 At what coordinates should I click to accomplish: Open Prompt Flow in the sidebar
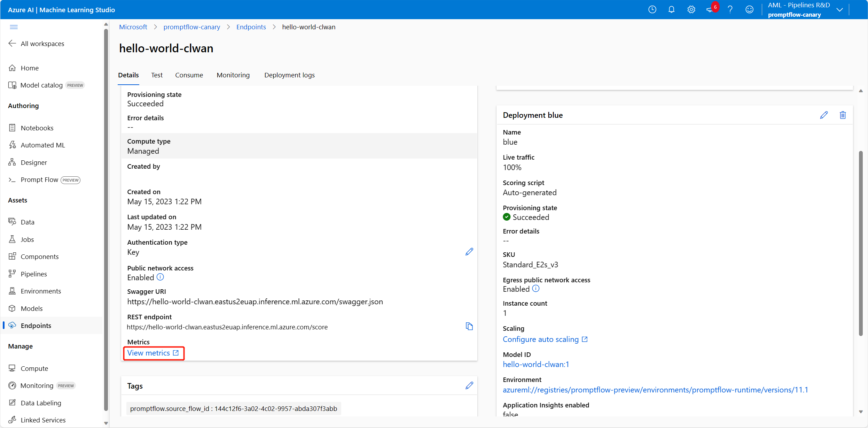click(39, 180)
